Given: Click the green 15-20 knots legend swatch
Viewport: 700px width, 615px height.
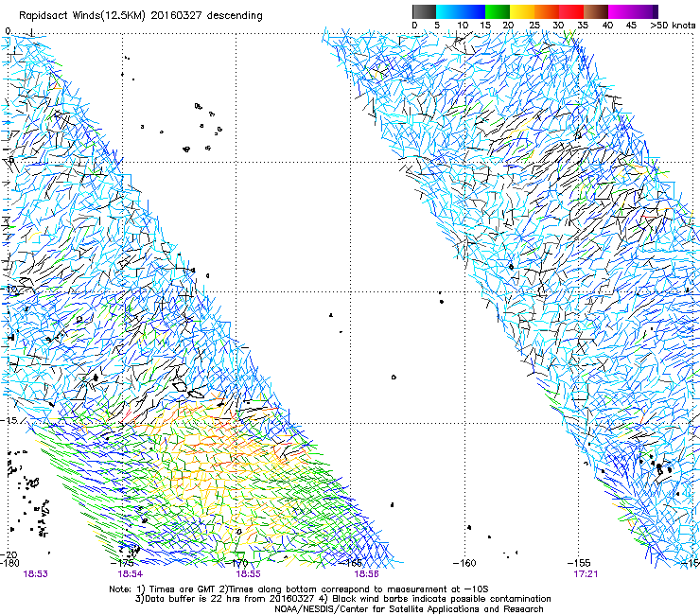Looking at the screenshot, I should [498, 11].
